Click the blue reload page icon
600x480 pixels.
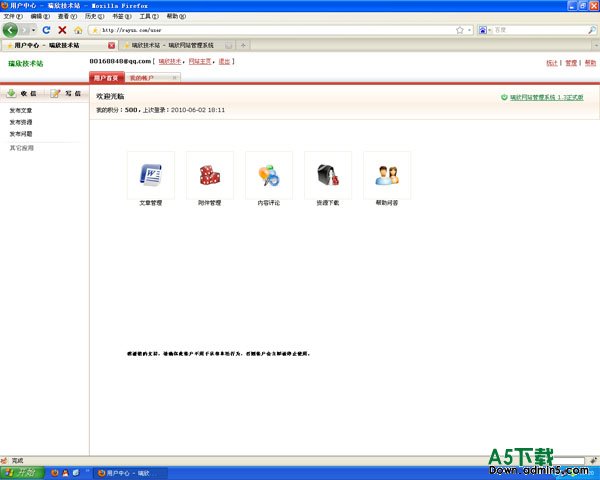tap(46, 30)
